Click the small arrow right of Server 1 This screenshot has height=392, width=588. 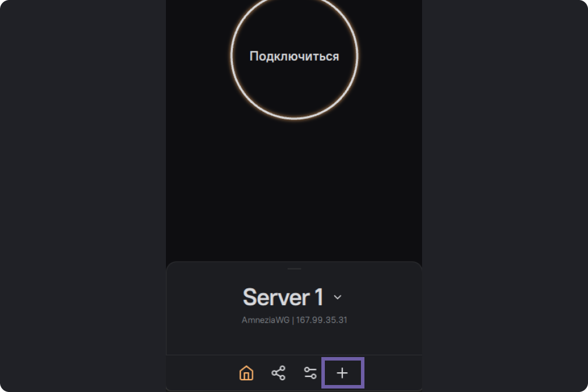pos(338,297)
